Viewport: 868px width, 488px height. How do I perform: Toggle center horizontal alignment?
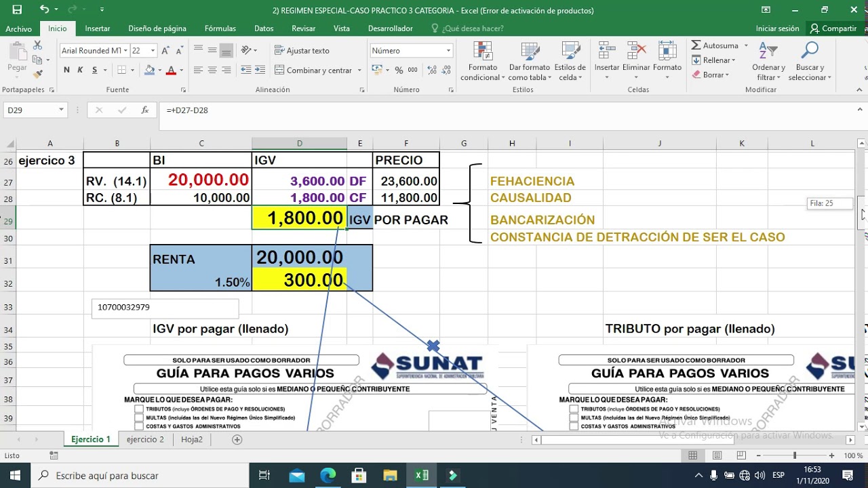coord(212,70)
